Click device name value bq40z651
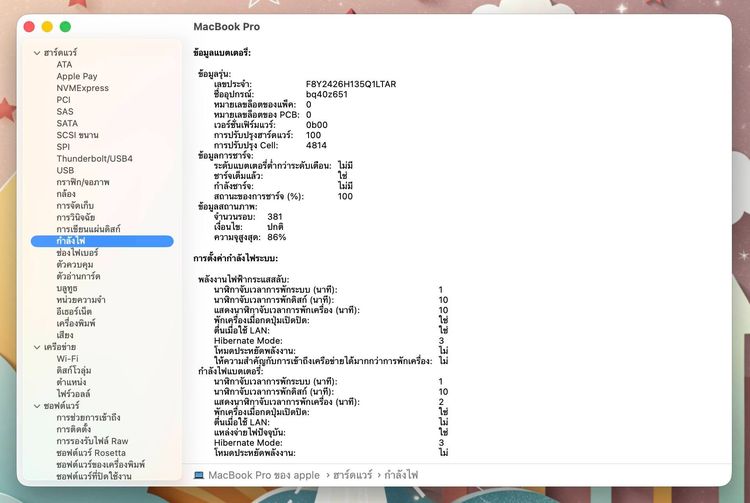The height and width of the screenshot is (503, 750). (x=327, y=94)
